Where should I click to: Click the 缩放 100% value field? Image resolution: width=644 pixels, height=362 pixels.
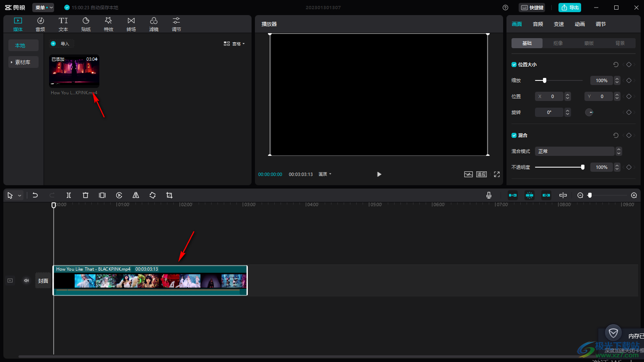pyautogui.click(x=602, y=80)
